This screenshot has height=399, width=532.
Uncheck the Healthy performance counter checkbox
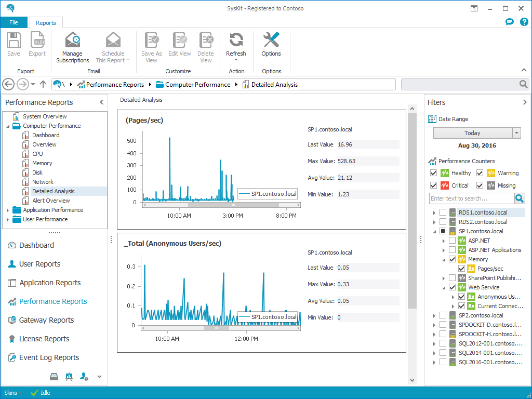(434, 173)
